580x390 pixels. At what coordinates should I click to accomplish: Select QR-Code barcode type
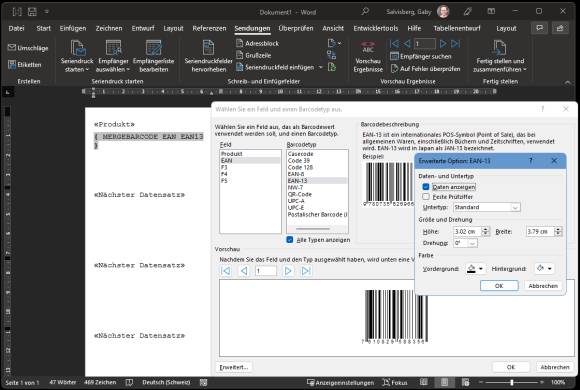317,194
